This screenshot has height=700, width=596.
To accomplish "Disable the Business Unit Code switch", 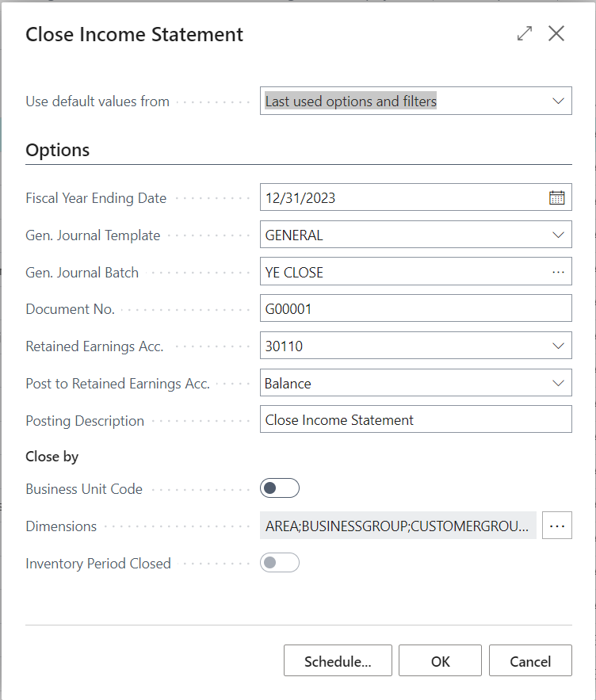I will point(279,488).
